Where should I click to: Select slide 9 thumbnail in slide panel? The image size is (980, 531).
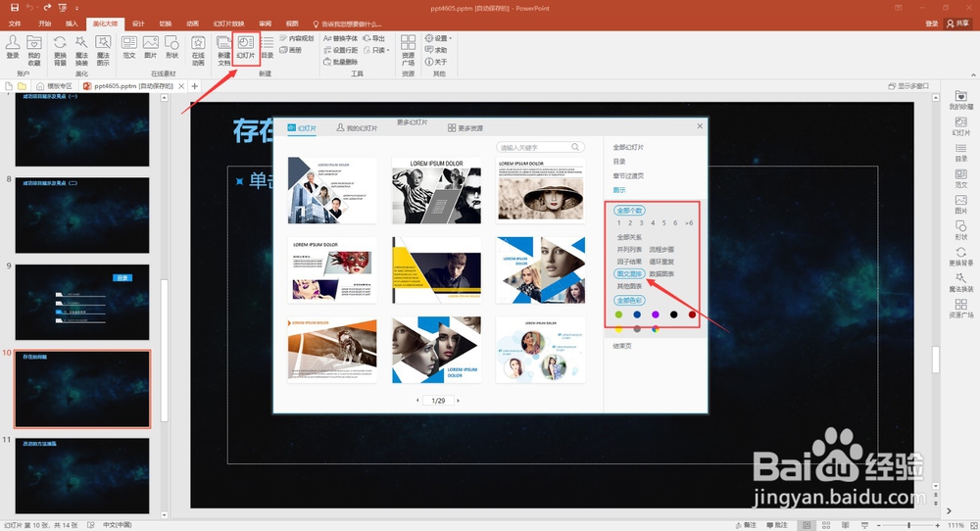pos(82,303)
